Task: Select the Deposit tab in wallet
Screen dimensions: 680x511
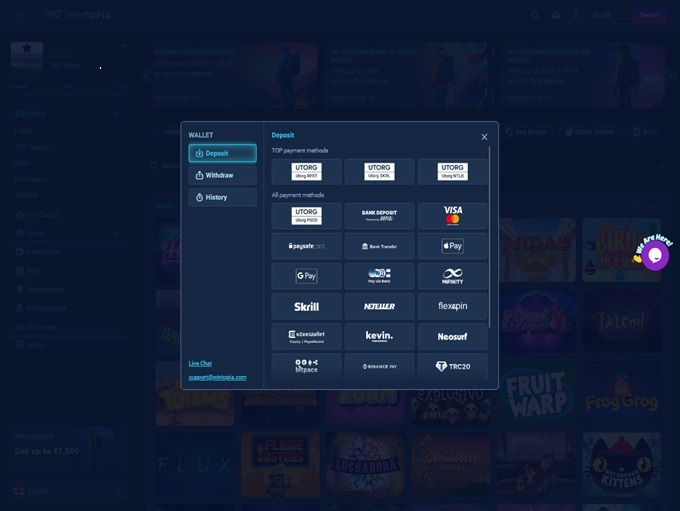Action: pyautogui.click(x=222, y=153)
